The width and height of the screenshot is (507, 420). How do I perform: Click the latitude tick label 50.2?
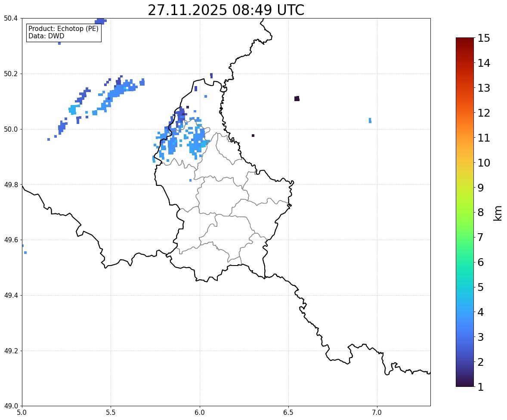pyautogui.click(x=10, y=74)
